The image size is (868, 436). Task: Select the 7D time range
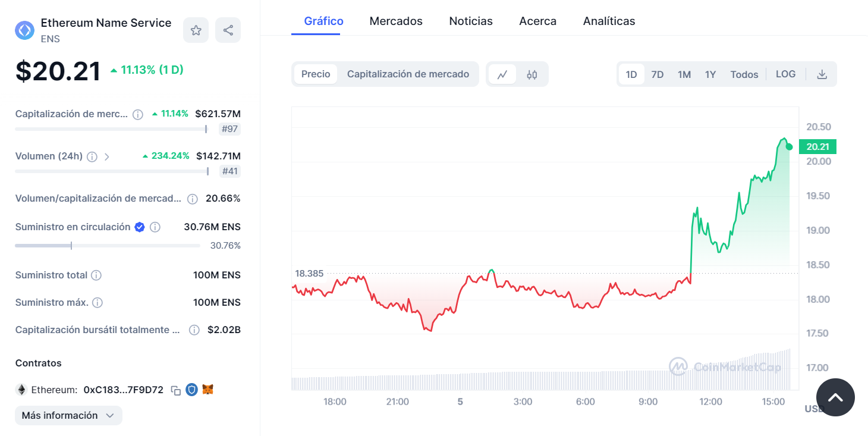pyautogui.click(x=658, y=74)
